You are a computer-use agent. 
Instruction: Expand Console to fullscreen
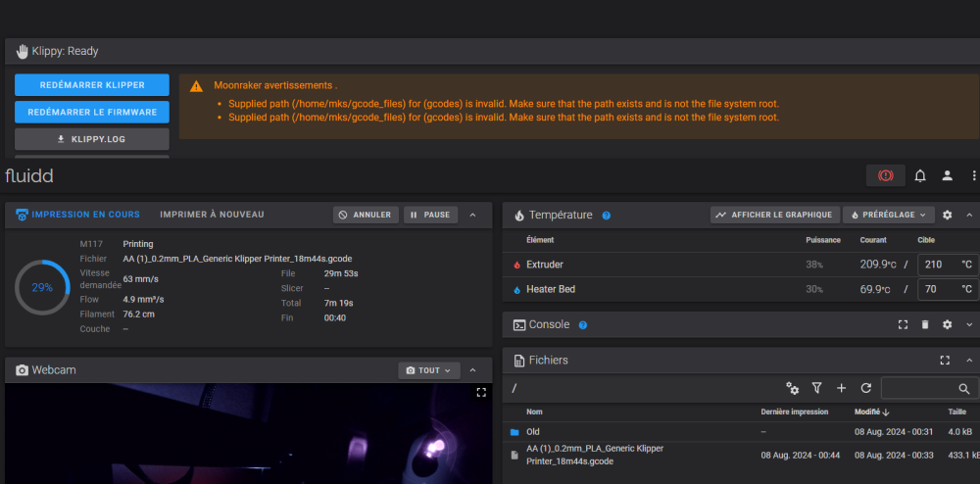903,324
